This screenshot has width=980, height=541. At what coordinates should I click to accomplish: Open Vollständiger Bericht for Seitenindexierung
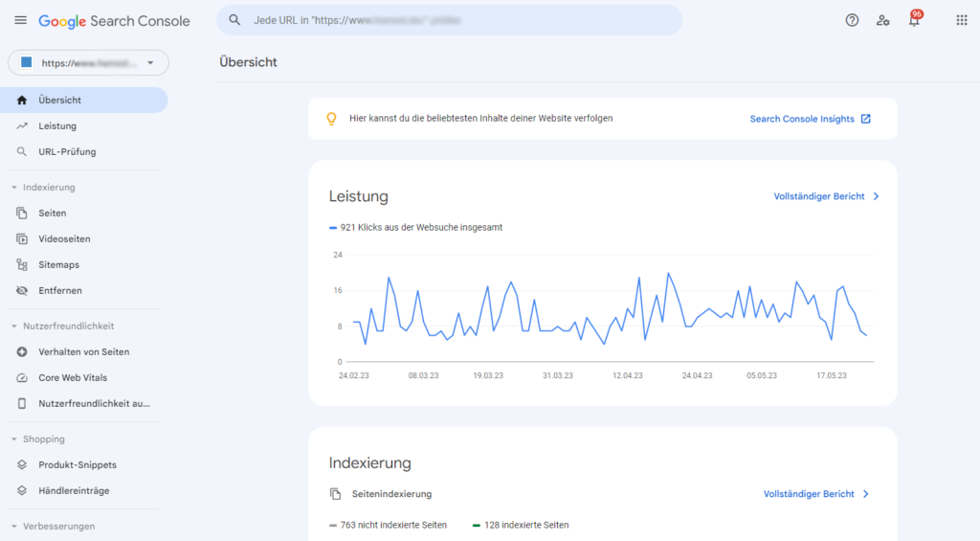tap(815, 494)
